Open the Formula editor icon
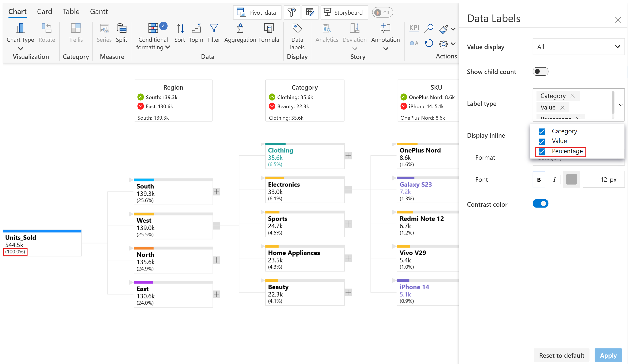Viewport: 634px width, 364px height. 268,29
